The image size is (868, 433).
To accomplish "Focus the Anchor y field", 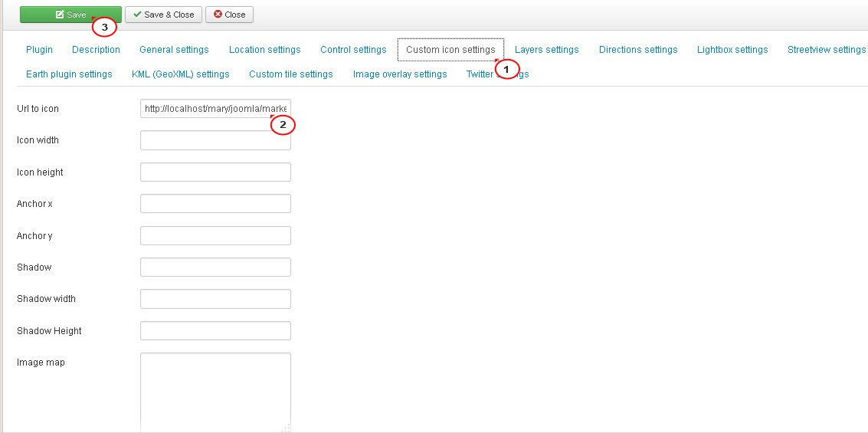I will pos(215,235).
